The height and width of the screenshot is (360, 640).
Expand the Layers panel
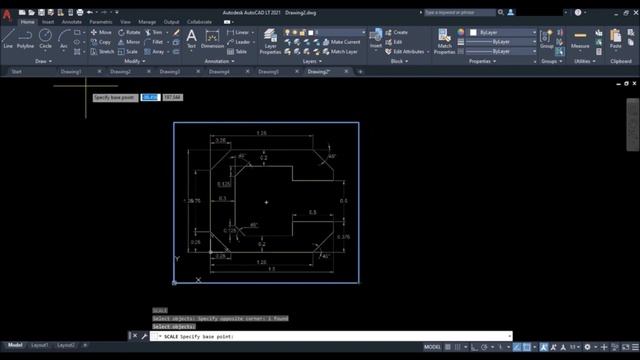click(312, 61)
